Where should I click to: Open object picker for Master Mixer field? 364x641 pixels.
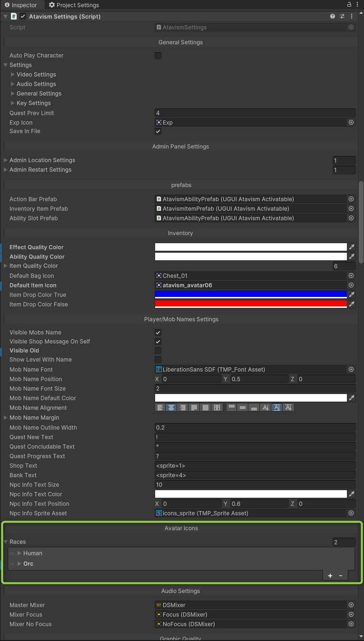coord(351,605)
